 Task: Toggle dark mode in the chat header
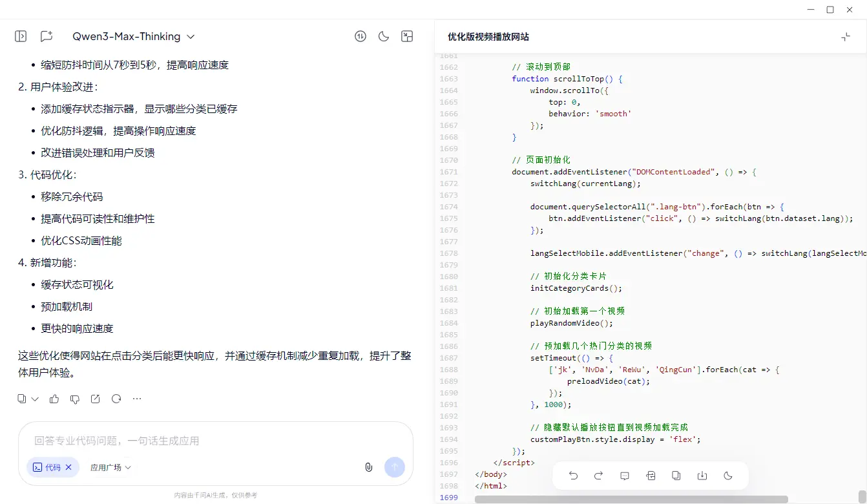[x=384, y=36]
